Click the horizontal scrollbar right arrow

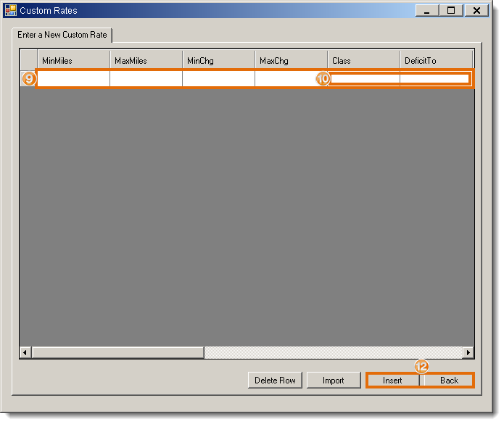(468, 352)
